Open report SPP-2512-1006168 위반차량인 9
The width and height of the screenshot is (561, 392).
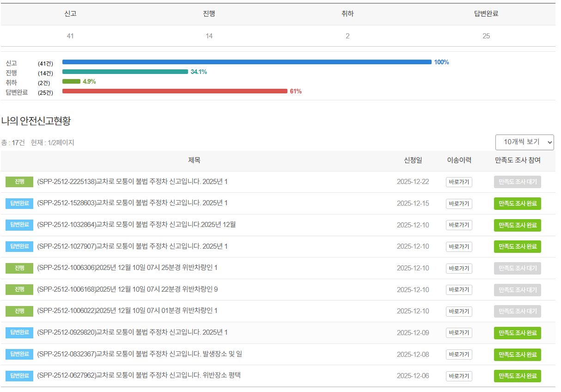click(127, 289)
